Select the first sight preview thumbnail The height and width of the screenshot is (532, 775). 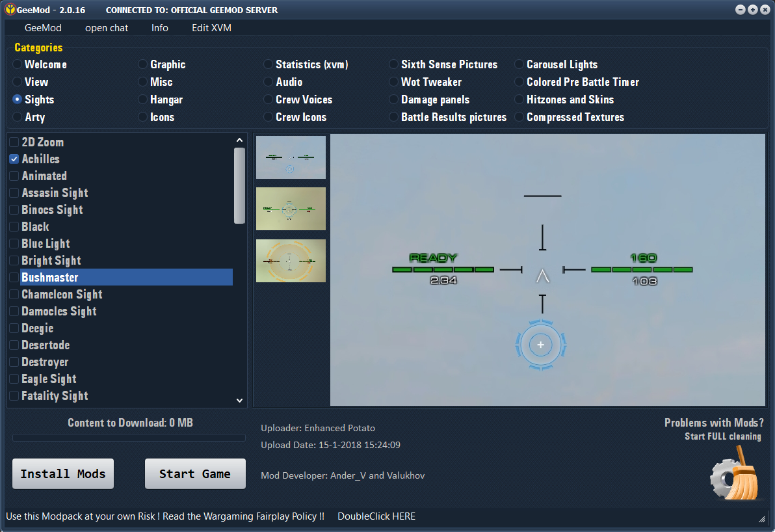(291, 157)
